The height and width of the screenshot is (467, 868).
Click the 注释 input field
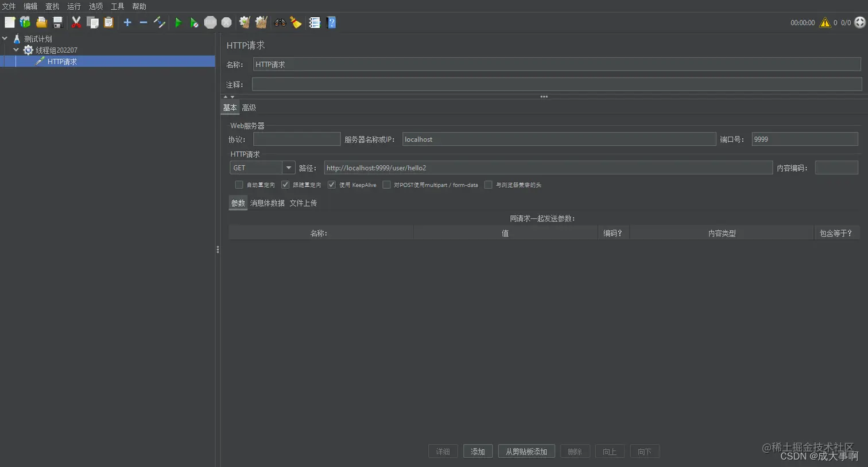point(557,84)
